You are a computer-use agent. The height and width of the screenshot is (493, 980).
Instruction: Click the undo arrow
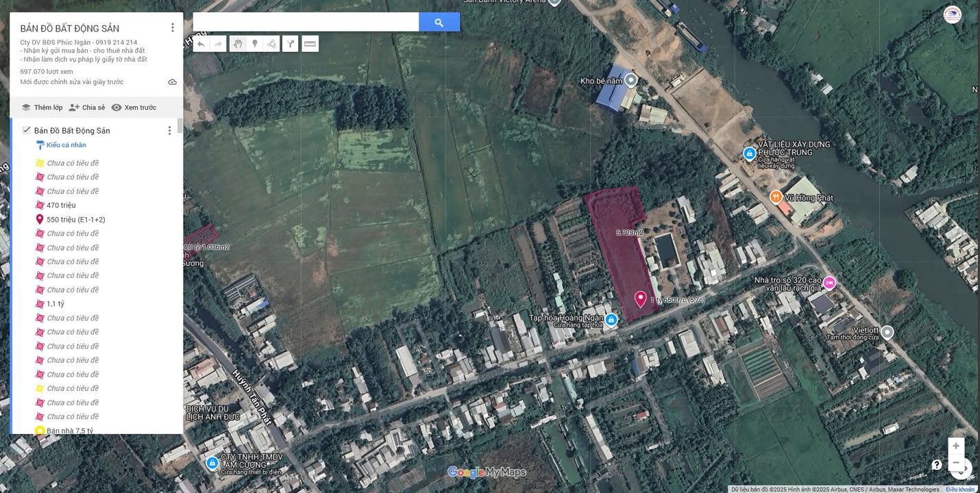pos(201,44)
